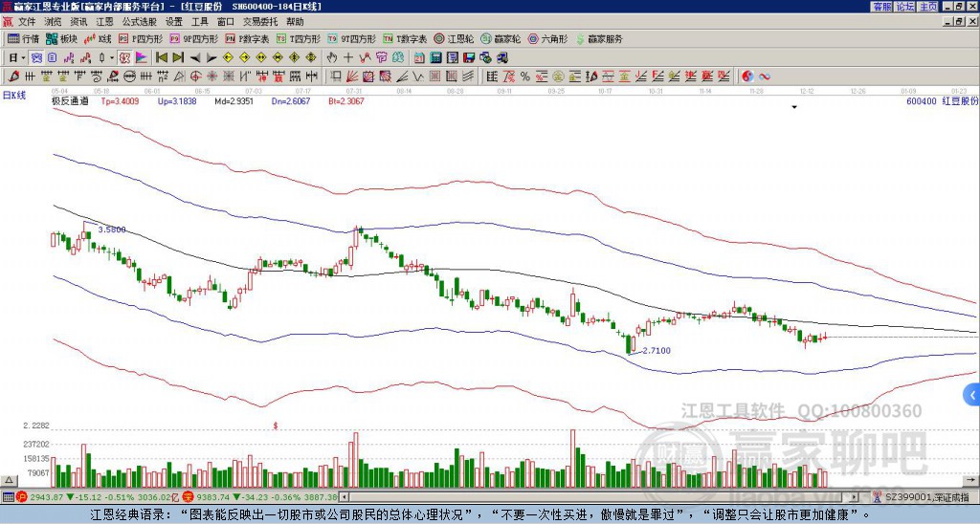Image resolution: width=980 pixels, height=524 pixels.
Task: Open the 交易委托 menu
Action: [260, 22]
